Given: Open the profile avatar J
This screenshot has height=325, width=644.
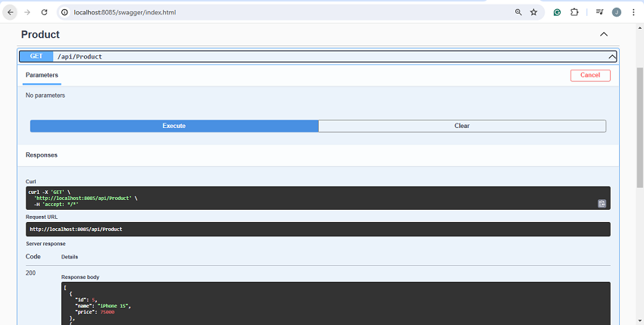Looking at the screenshot, I should [x=617, y=12].
